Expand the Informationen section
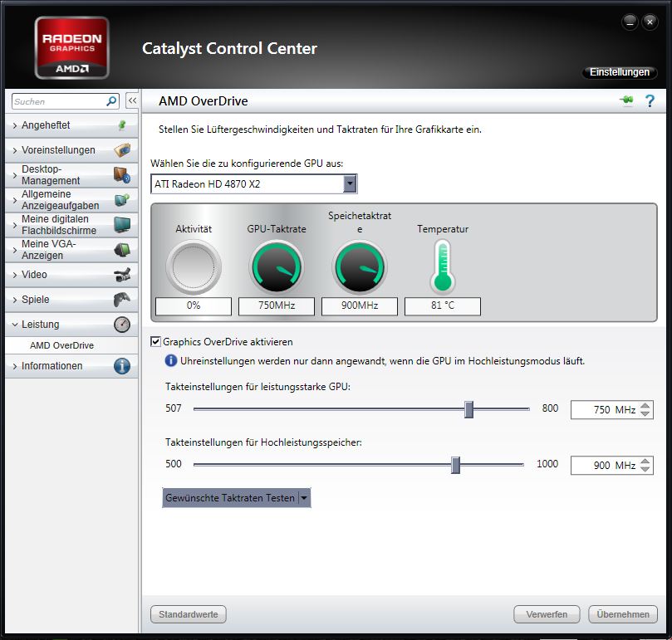The image size is (672, 640). coord(15,366)
